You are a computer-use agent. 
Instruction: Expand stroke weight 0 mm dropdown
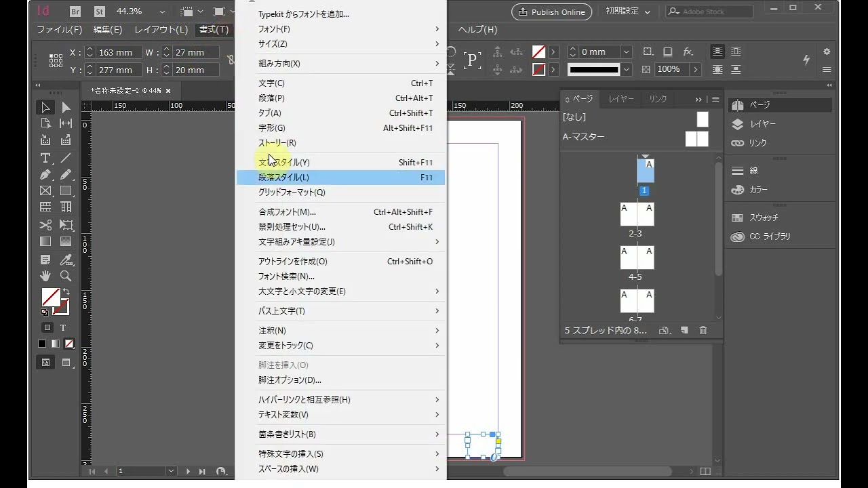(627, 52)
